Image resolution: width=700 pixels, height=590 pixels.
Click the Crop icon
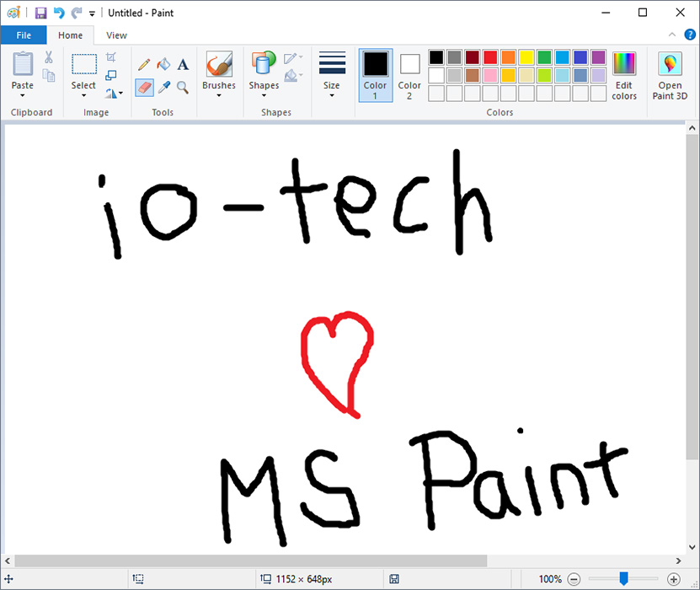pyautogui.click(x=111, y=56)
